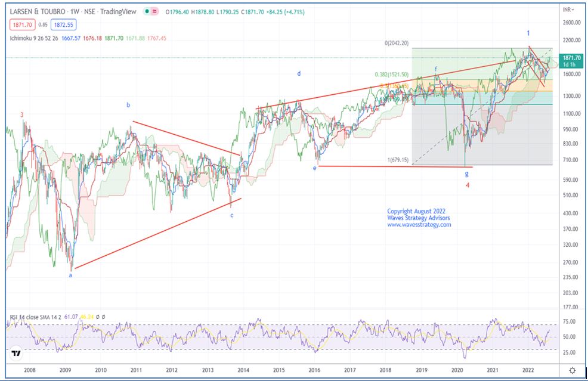Click the 2600.00 price axis label
The width and height of the screenshot is (588, 381).
click(x=571, y=23)
